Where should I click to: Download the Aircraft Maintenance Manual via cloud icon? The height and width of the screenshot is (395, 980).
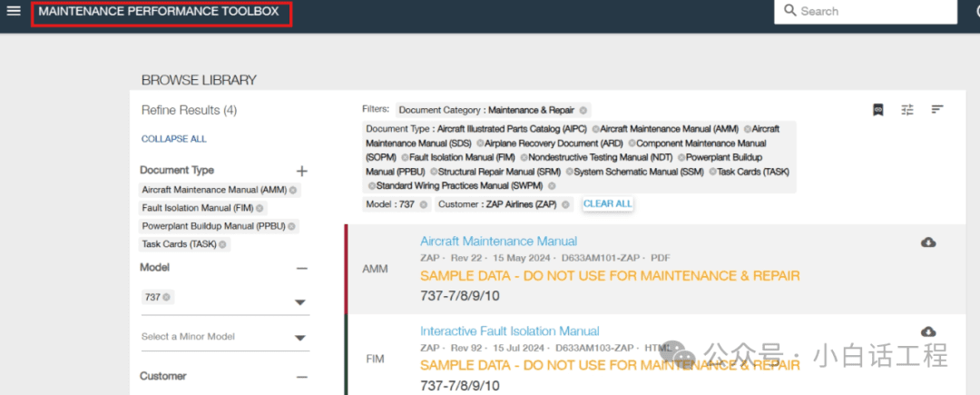928,242
